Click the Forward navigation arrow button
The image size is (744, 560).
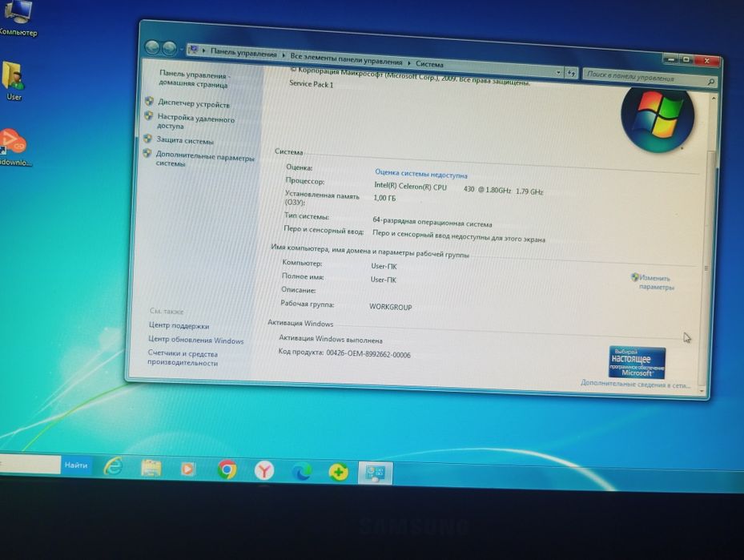[x=170, y=48]
